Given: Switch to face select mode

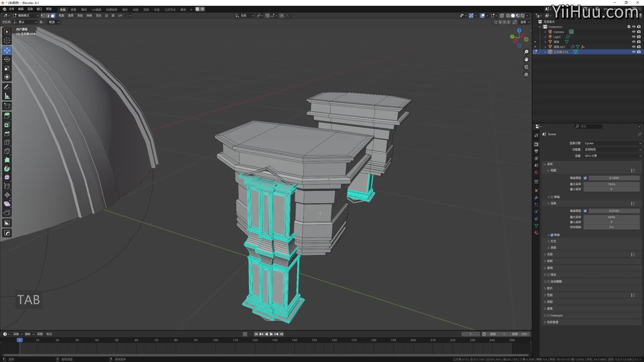Looking at the screenshot, I should click(53, 15).
